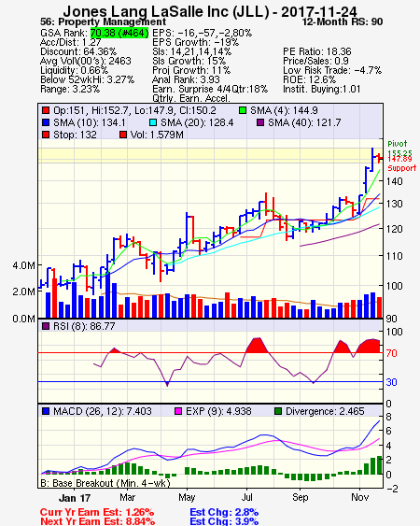The image size is (420, 526).
Task: Click the 'EPS: -16,-57,-2,80%' value
Action: point(203,33)
